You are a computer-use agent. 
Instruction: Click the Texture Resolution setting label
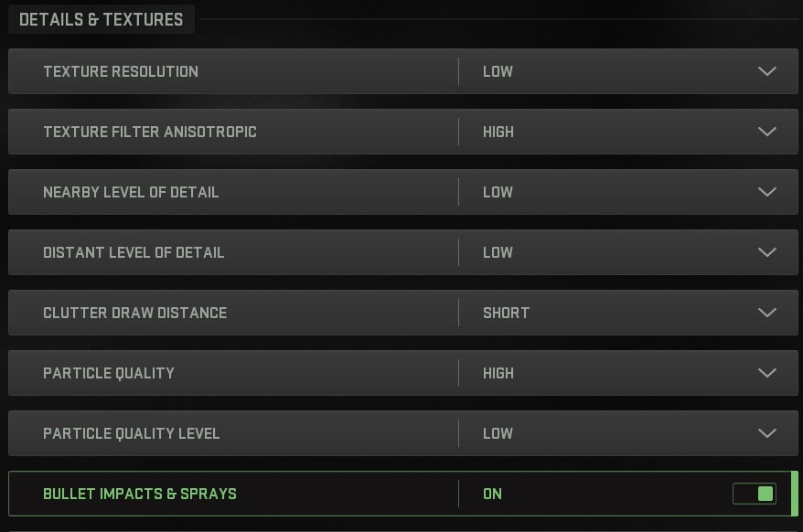(121, 71)
